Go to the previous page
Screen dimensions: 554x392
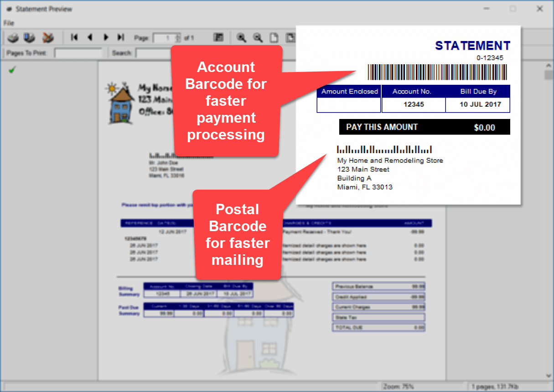(90, 37)
